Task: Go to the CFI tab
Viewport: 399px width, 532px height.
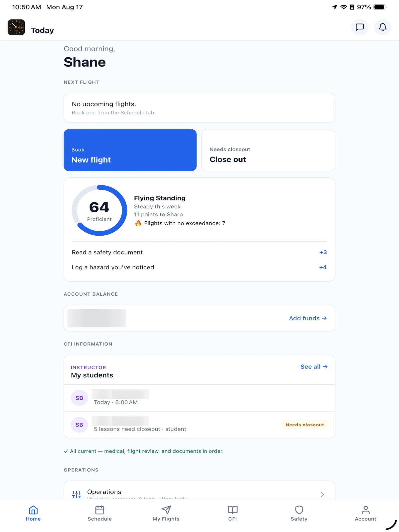Action: [232, 514]
